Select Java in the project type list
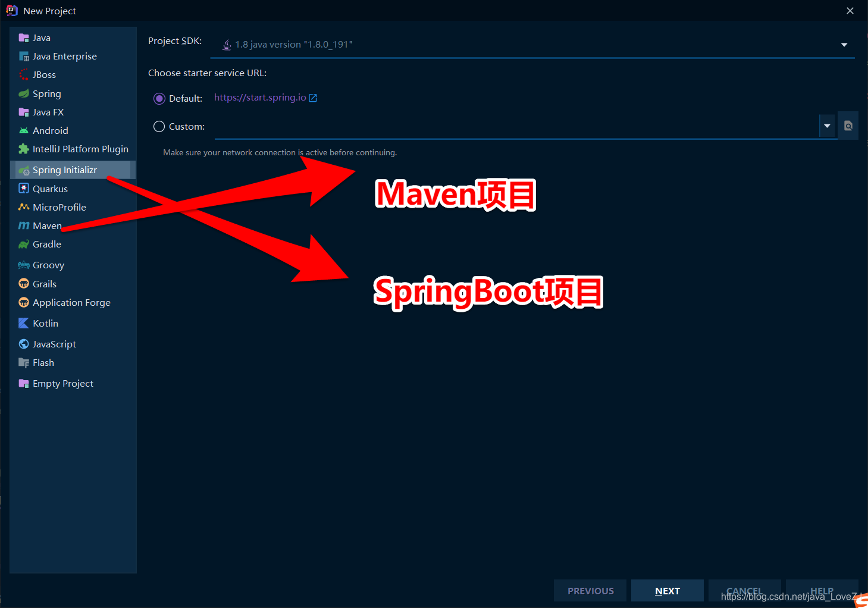The image size is (868, 608). pyautogui.click(x=73, y=38)
